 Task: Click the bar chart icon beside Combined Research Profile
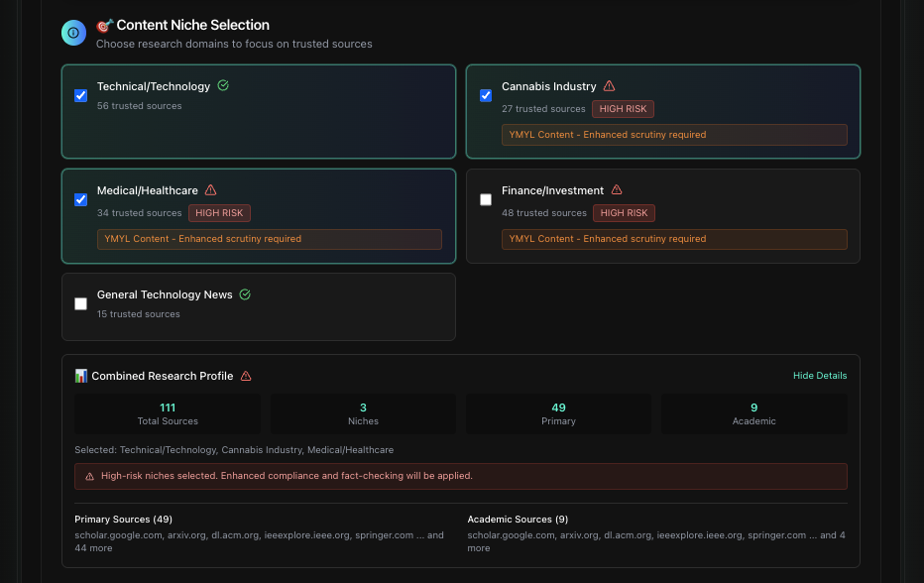pos(82,376)
